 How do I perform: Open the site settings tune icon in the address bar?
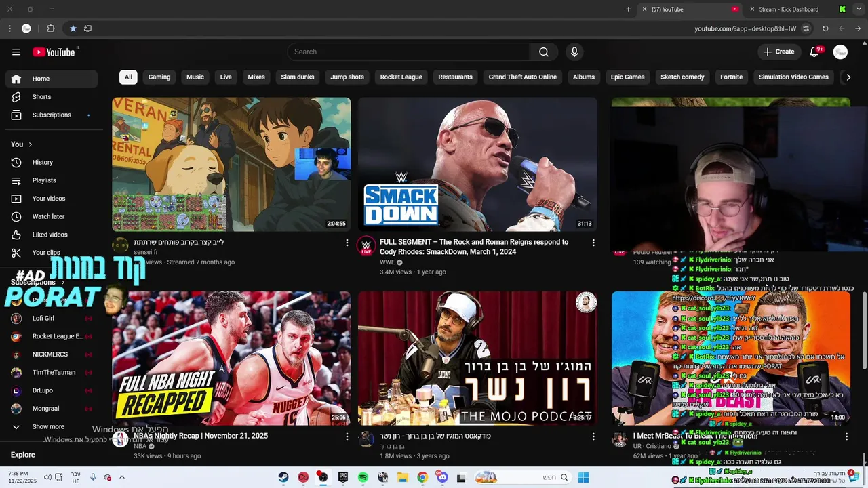(806, 28)
